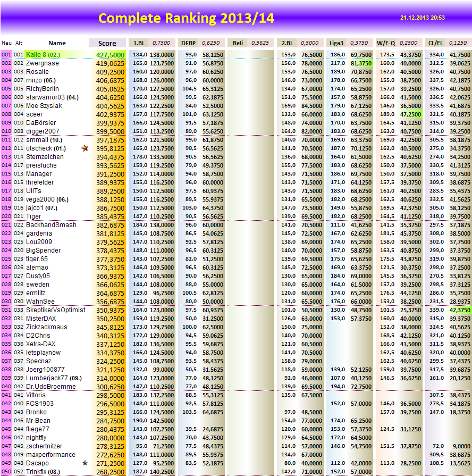Click highlighted CL/EL value 42,3750
472x476 pixels.
click(x=460, y=310)
